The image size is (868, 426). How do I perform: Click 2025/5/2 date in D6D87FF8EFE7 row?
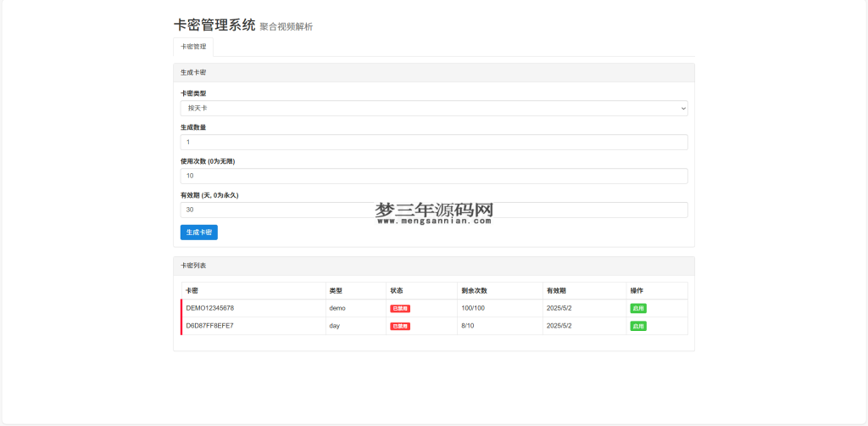click(x=559, y=326)
